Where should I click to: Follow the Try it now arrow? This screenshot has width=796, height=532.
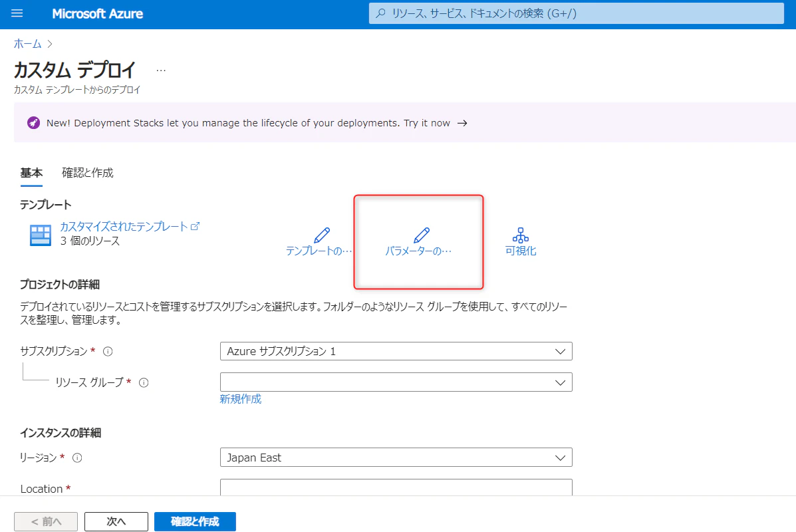(462, 123)
